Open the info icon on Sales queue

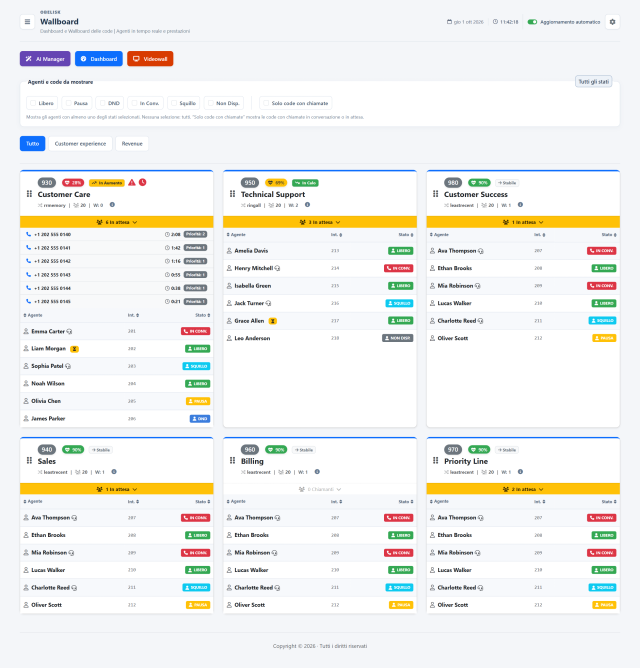(x=114, y=472)
